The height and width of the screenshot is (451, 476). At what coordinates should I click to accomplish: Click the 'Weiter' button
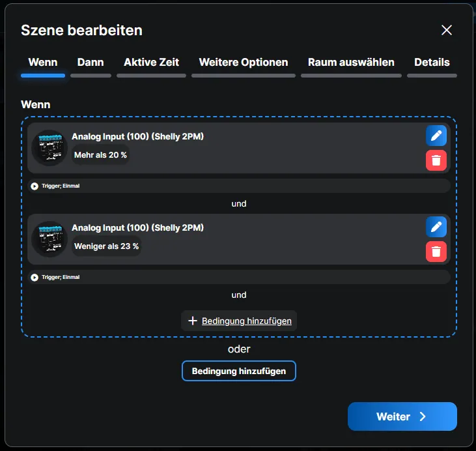pyautogui.click(x=402, y=416)
